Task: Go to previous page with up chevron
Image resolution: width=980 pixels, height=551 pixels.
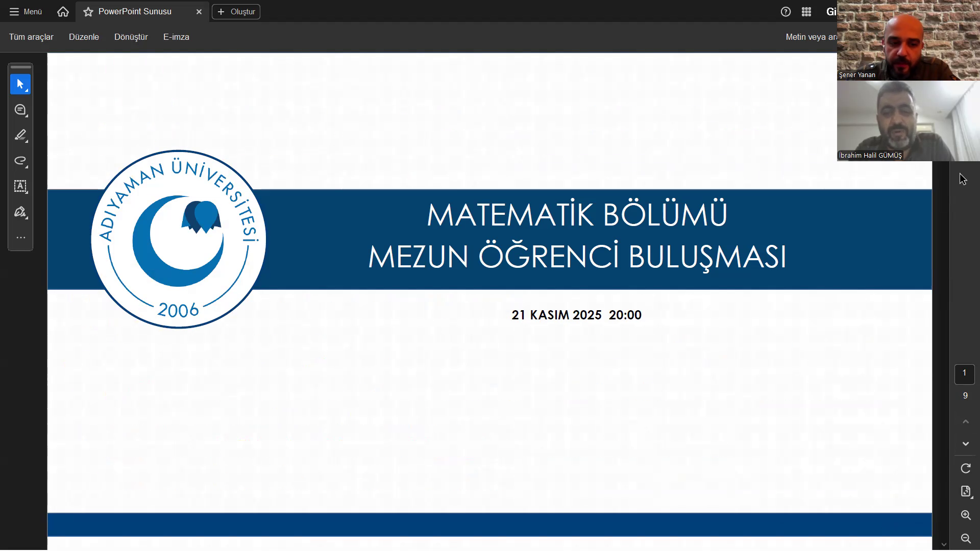Action: click(965, 421)
